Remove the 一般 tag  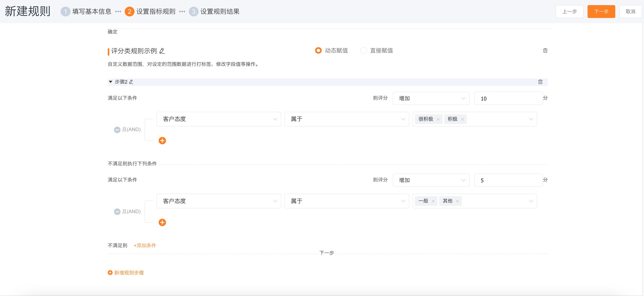click(433, 201)
